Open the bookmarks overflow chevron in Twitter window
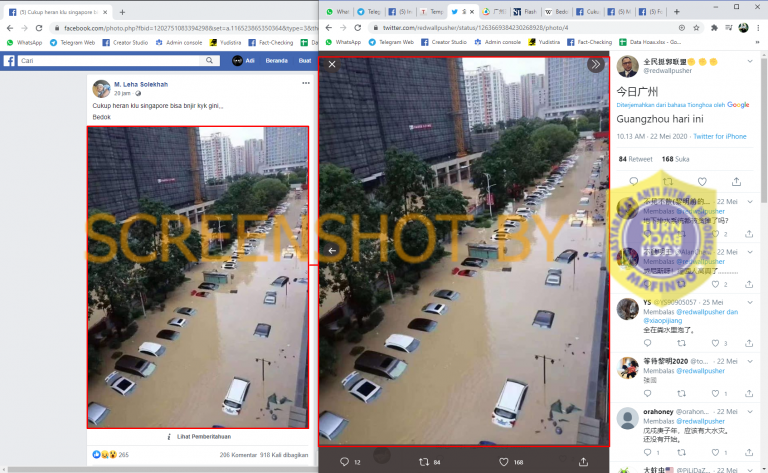Viewport: 768px width, 473px height. (757, 42)
